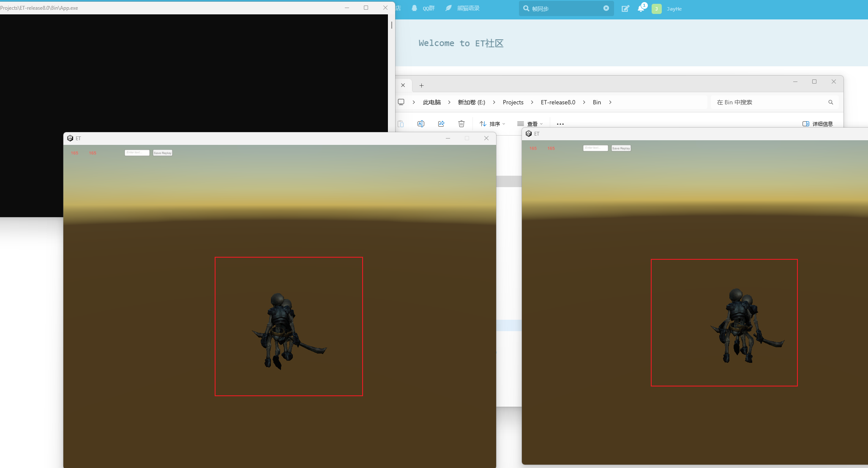Viewport: 868px width, 468px height.
Task: Open the 熊猫语录 feather link
Action: tap(462, 8)
